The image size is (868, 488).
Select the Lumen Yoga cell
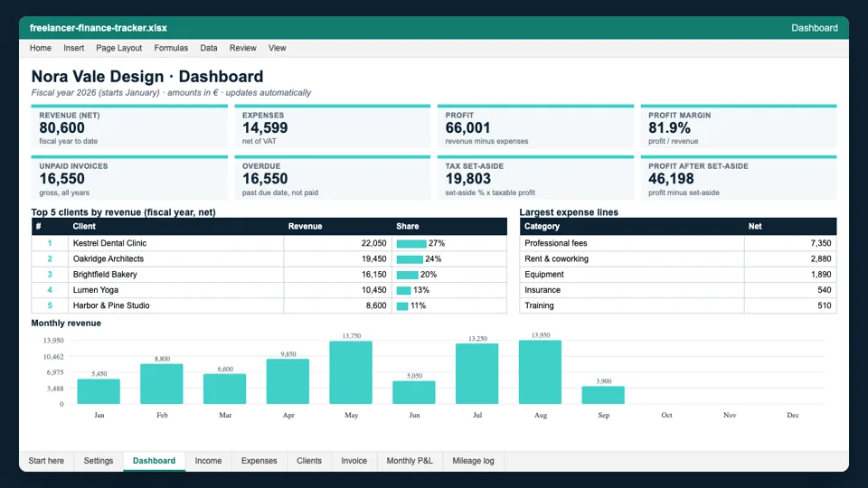tap(176, 290)
